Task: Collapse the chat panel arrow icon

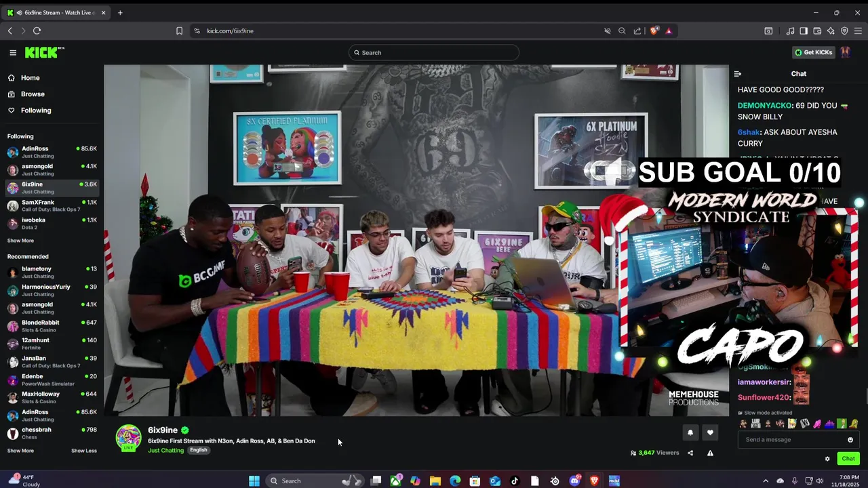Action: (738, 74)
